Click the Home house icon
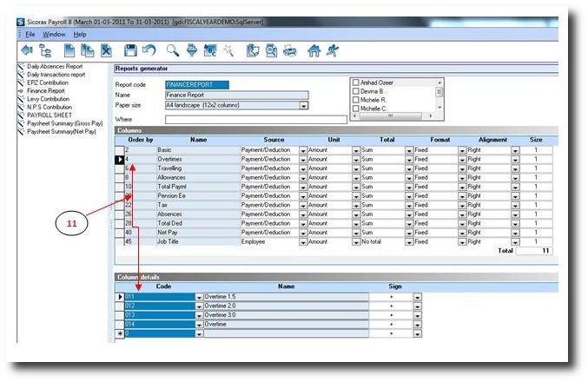The width and height of the screenshot is (588, 382). point(314,50)
